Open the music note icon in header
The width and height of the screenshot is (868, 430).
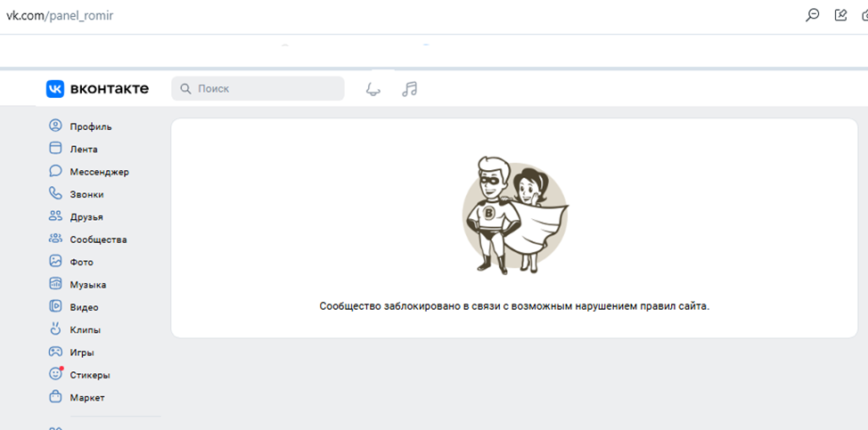point(410,89)
